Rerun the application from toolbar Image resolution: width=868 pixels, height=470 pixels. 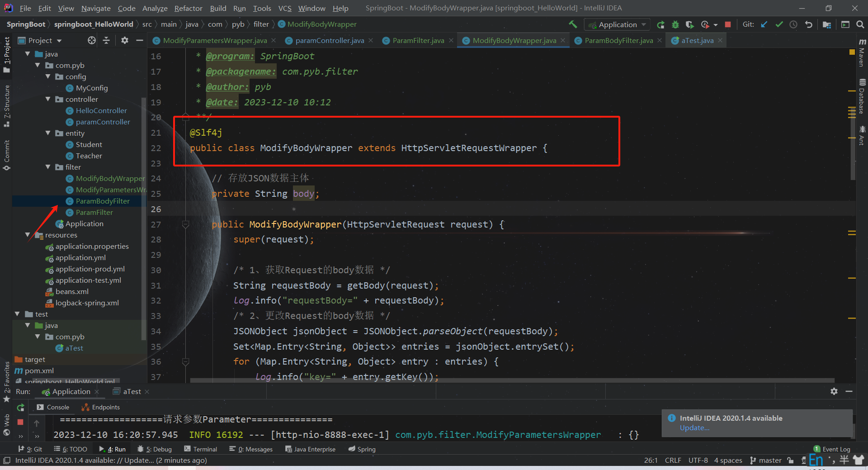pyautogui.click(x=660, y=24)
